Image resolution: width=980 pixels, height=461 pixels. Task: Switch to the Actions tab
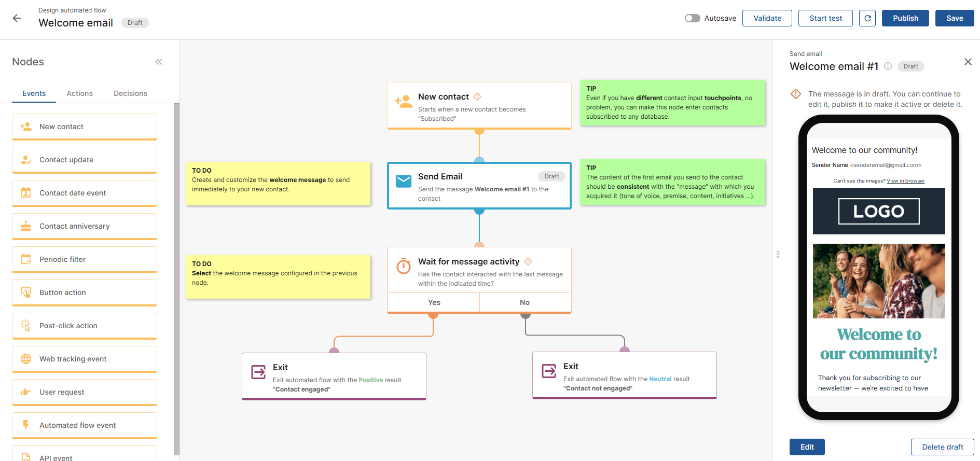[x=79, y=93]
